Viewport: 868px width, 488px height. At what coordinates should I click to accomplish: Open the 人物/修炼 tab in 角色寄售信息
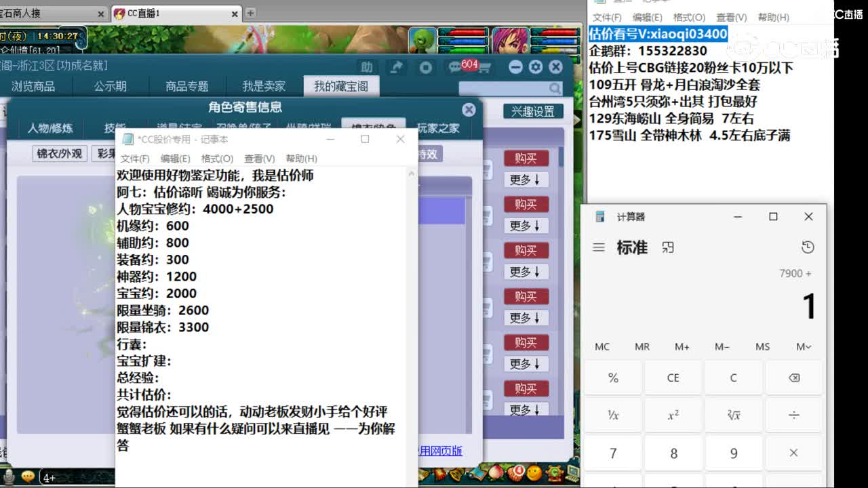[x=50, y=128]
